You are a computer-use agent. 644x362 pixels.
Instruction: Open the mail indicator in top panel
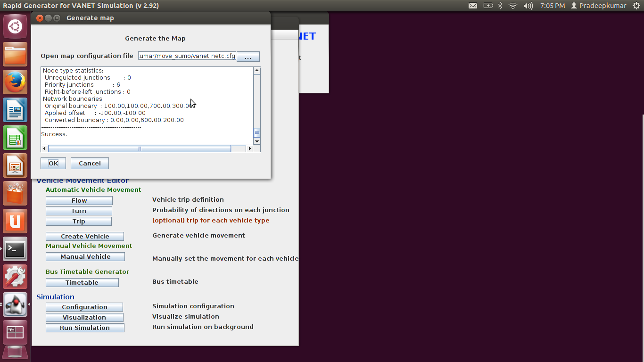point(473,6)
